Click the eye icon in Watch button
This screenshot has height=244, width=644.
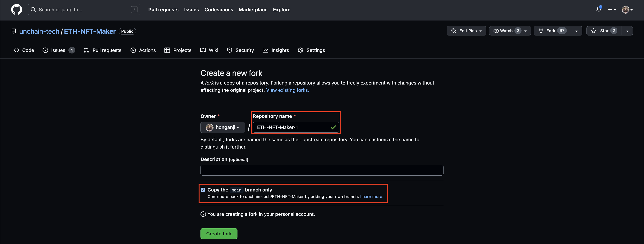496,31
